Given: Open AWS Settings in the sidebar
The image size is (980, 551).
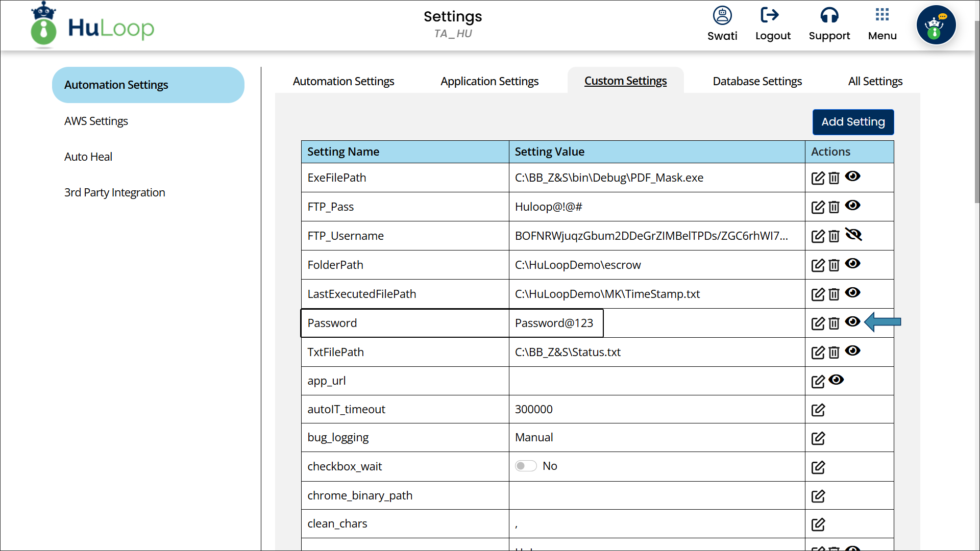Looking at the screenshot, I should 96,121.
